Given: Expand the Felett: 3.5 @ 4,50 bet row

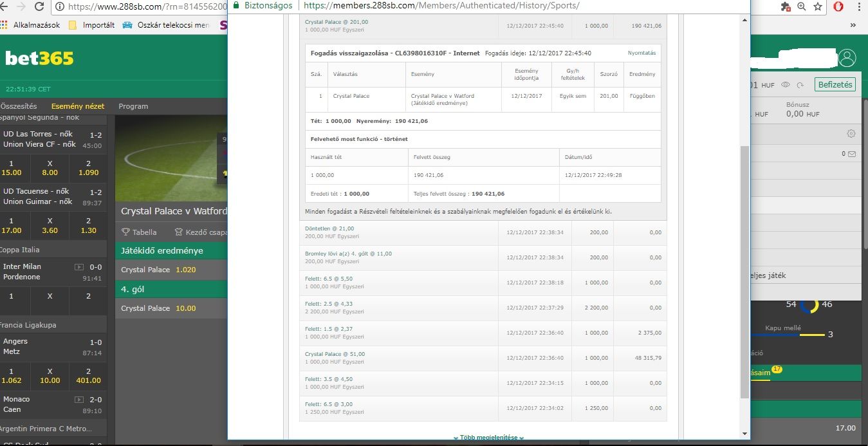Looking at the screenshot, I should coord(484,383).
